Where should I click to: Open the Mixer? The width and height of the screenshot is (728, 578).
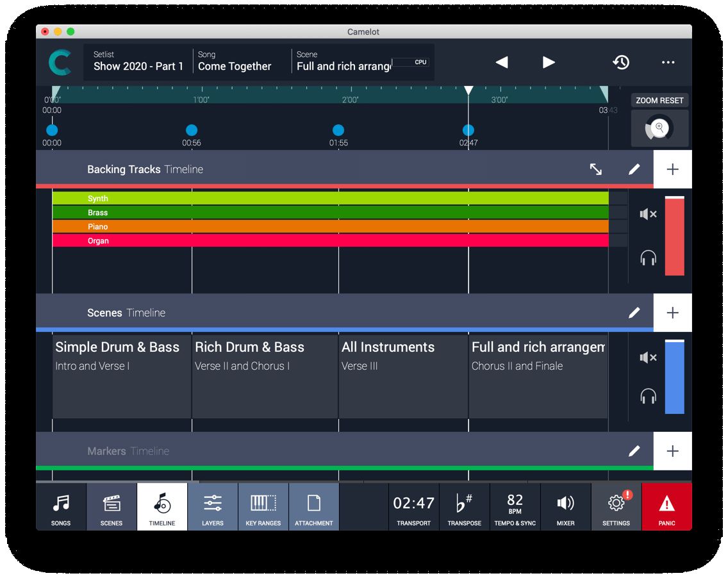click(x=565, y=506)
